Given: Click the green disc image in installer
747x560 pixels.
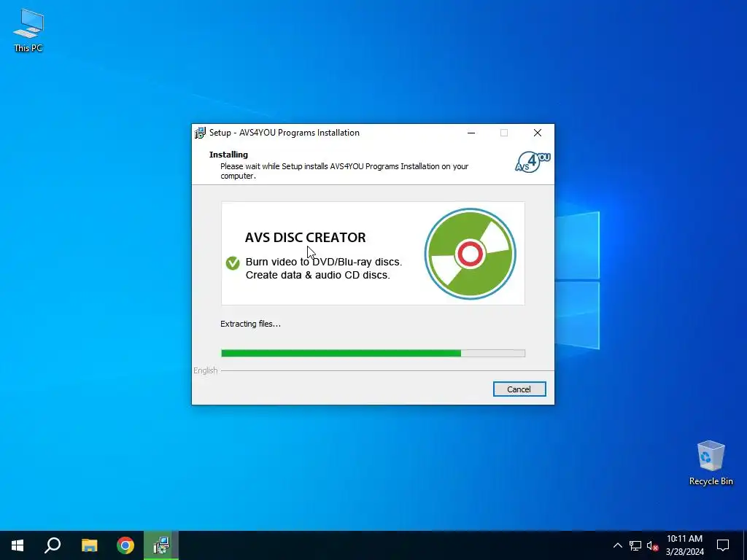Looking at the screenshot, I should point(471,254).
